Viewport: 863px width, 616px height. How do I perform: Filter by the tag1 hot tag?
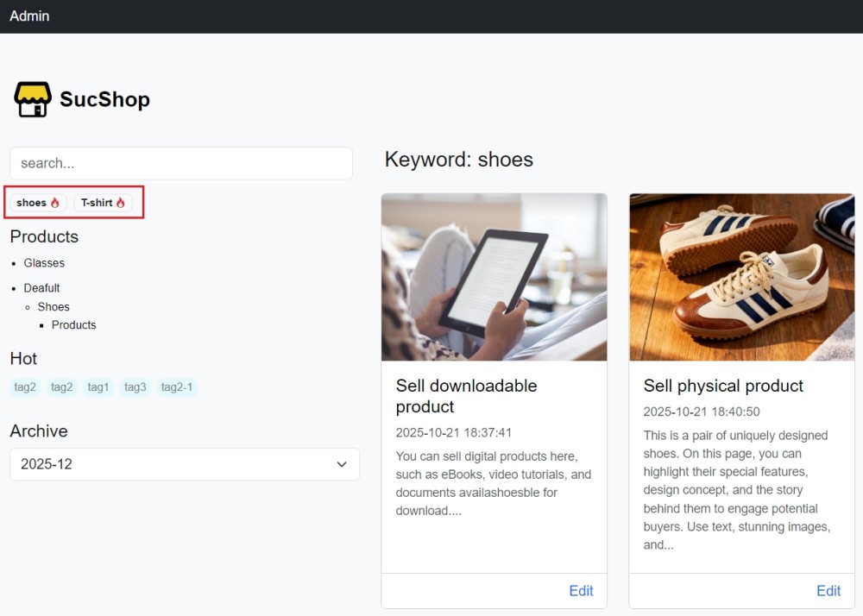tap(98, 387)
